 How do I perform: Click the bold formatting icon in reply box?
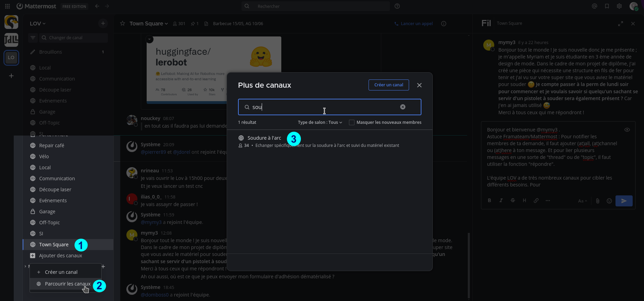click(489, 201)
